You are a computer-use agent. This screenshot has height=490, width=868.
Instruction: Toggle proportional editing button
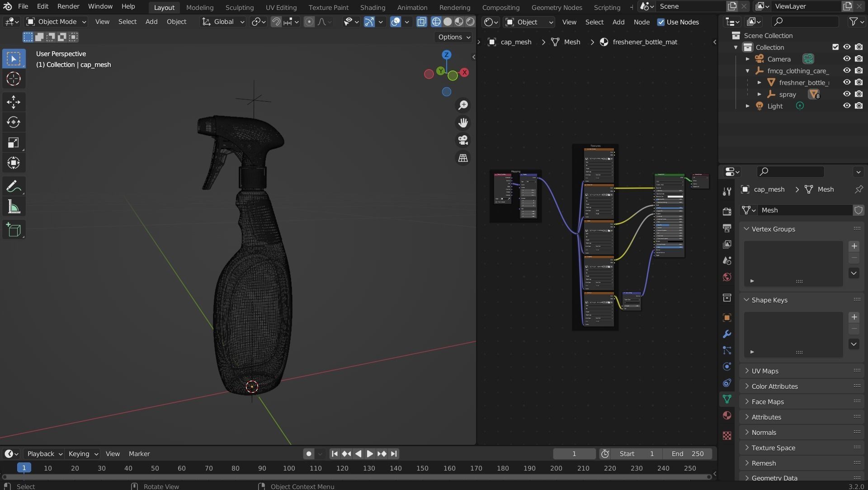point(309,22)
